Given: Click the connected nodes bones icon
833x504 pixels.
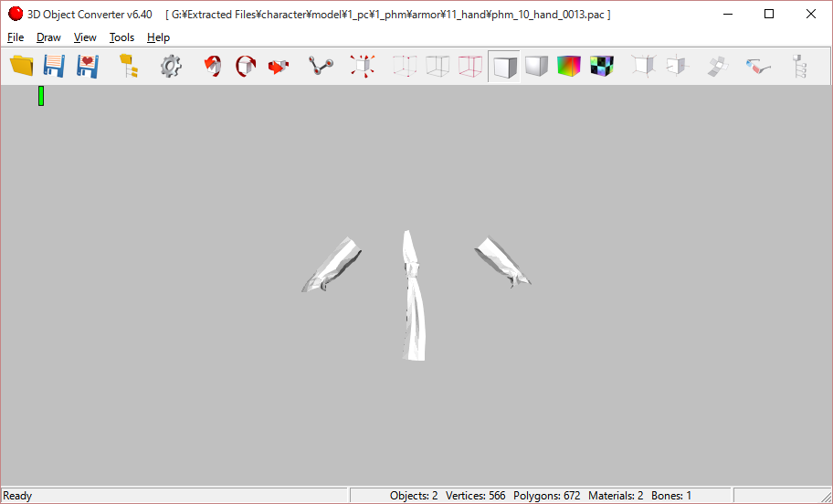Looking at the screenshot, I should (321, 66).
